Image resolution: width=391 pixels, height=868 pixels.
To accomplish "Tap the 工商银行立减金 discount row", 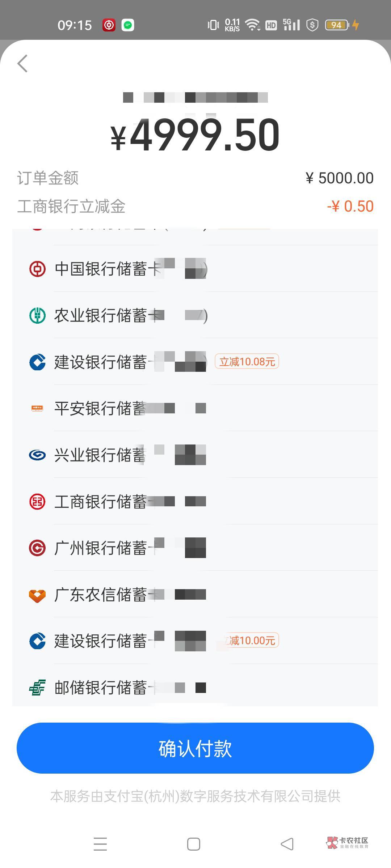I will click(x=195, y=207).
